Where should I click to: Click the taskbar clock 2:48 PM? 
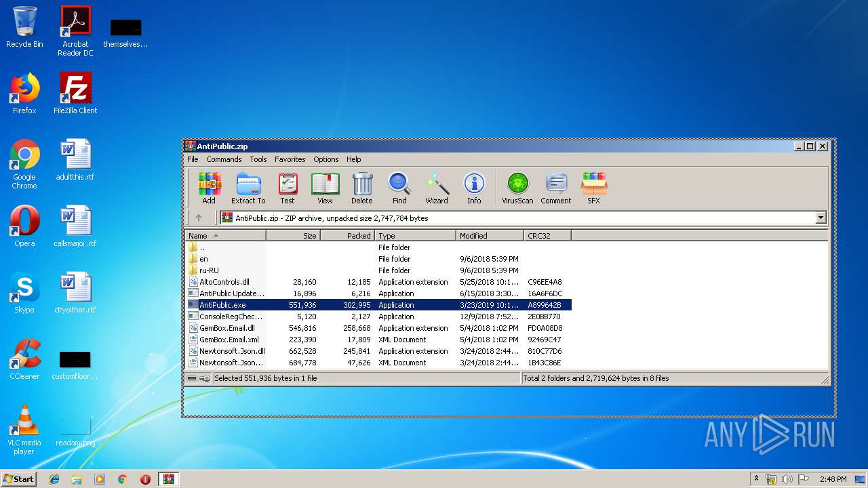pos(833,479)
